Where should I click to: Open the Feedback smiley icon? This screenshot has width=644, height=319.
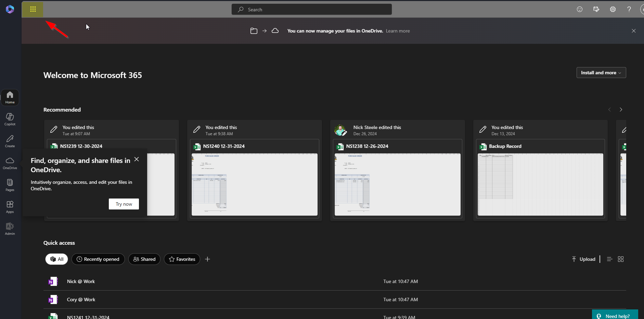pos(580,10)
